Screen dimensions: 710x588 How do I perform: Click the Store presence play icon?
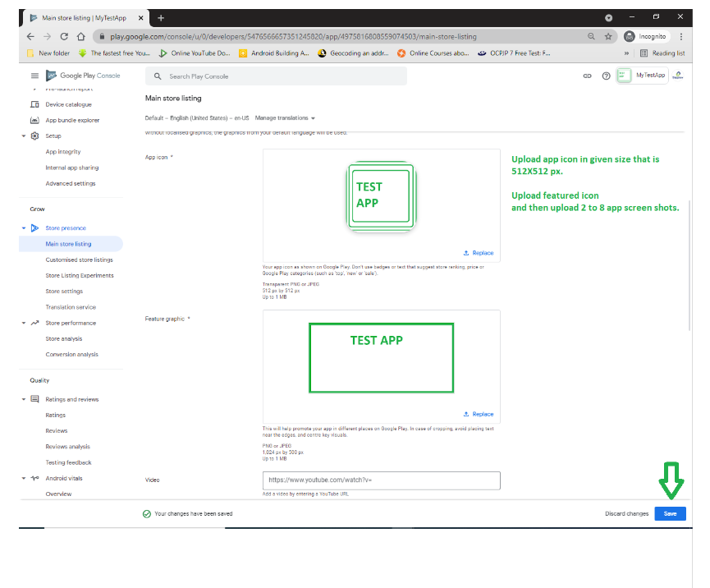click(34, 227)
